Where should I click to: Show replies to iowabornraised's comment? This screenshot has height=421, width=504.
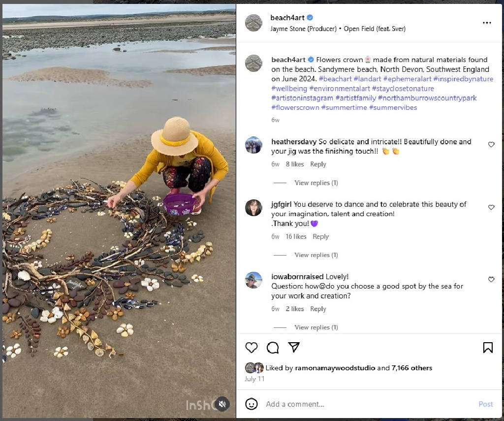point(316,327)
